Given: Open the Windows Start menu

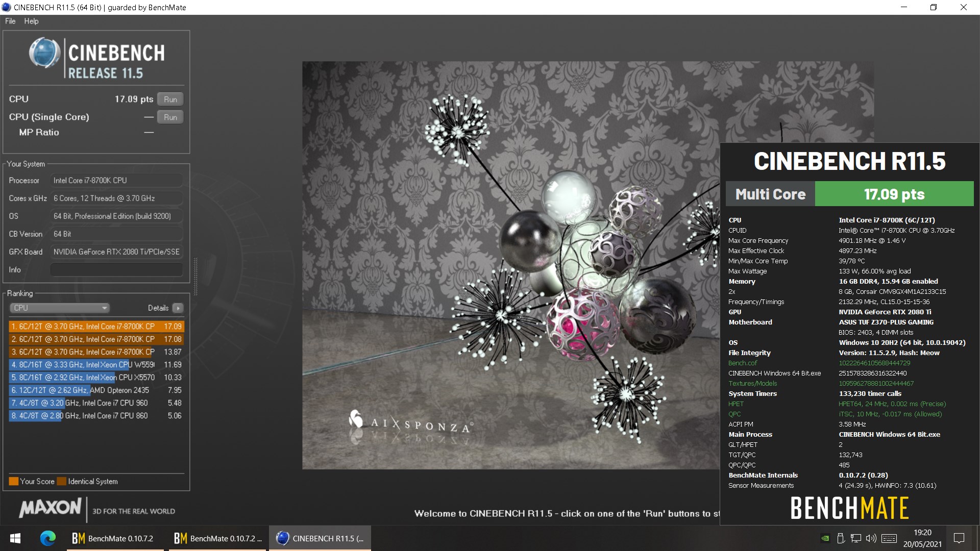Looking at the screenshot, I should tap(15, 538).
